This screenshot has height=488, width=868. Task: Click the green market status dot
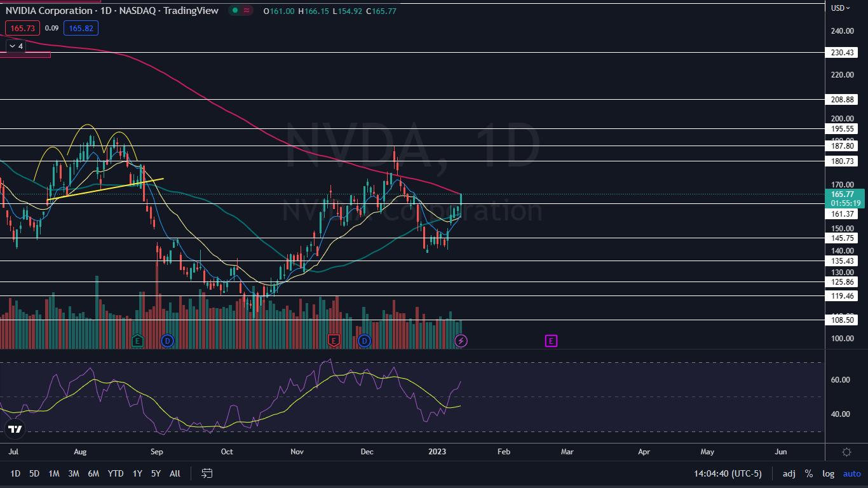pos(235,10)
